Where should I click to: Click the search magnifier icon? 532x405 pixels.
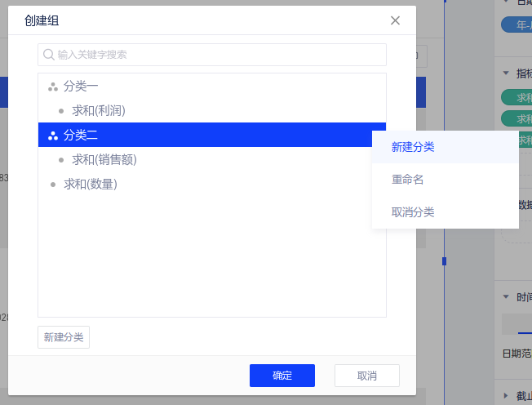click(48, 55)
